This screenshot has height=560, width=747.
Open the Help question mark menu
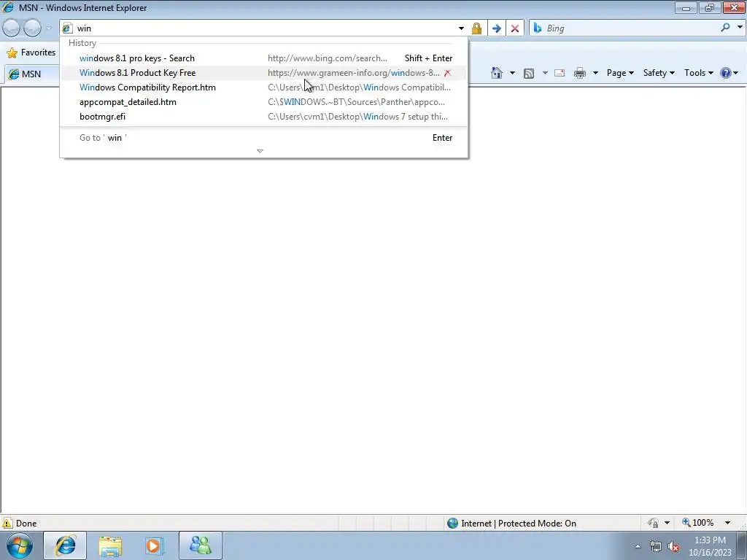coord(729,73)
